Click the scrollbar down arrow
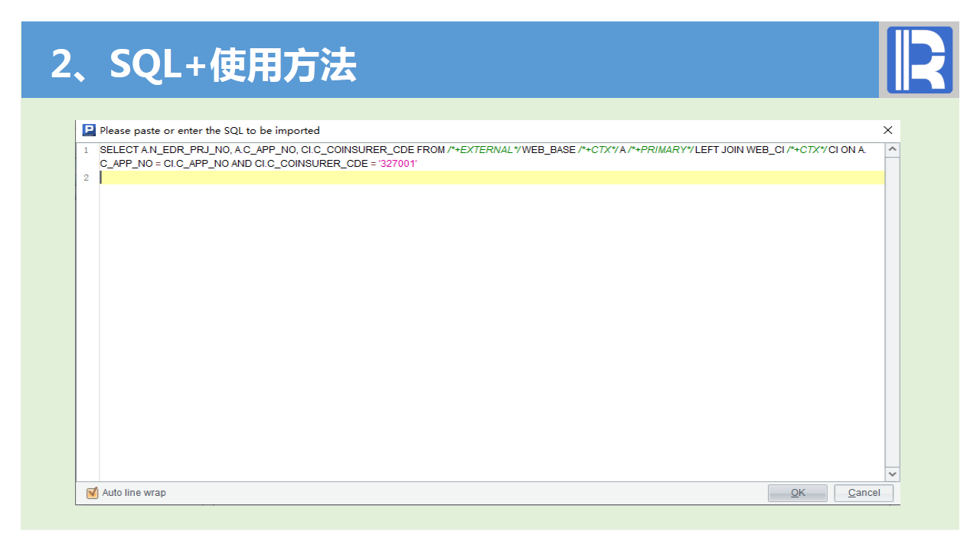Viewport: 980px width, 551px height. tap(892, 474)
